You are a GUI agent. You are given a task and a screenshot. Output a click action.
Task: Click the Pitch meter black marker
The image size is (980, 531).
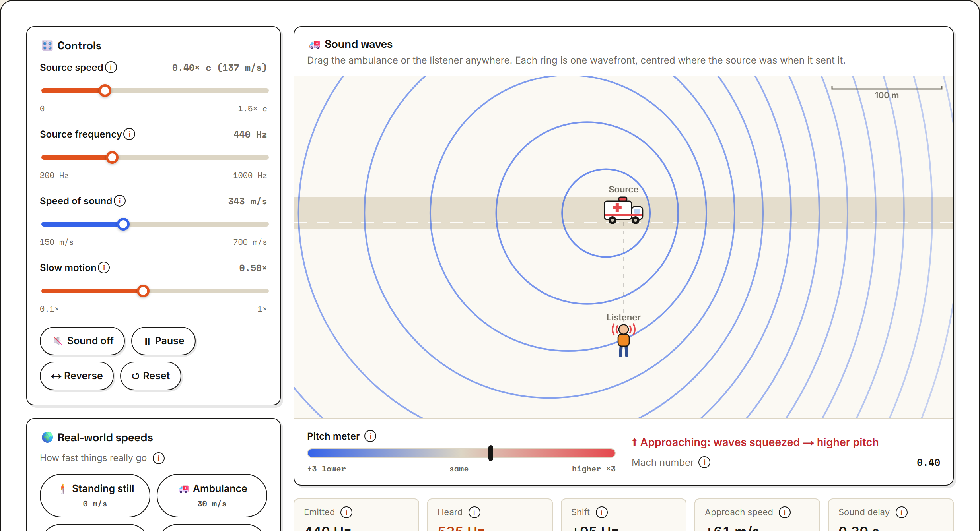(491, 453)
